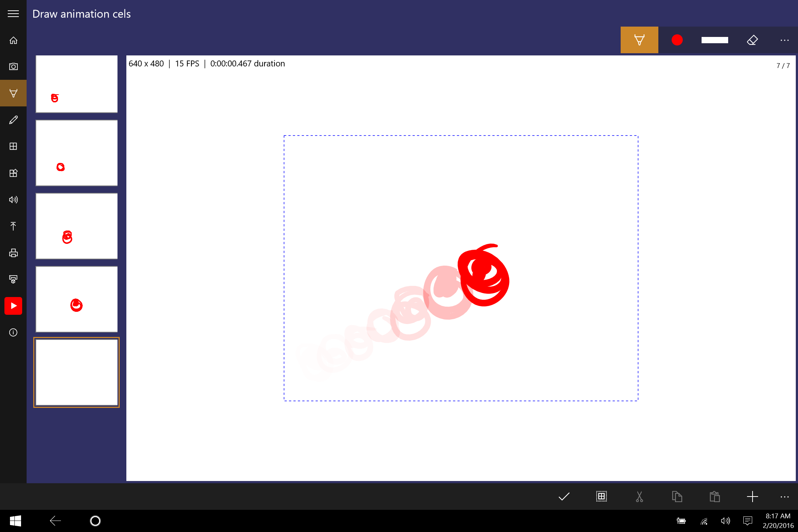
Task: Open the camera capture tool
Action: click(x=13, y=66)
